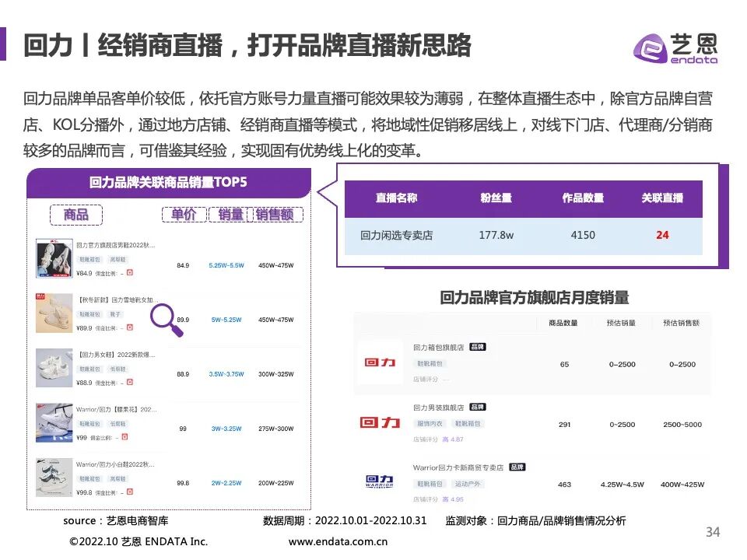
Task: Open the 单价 sorting header
Action: (184, 215)
